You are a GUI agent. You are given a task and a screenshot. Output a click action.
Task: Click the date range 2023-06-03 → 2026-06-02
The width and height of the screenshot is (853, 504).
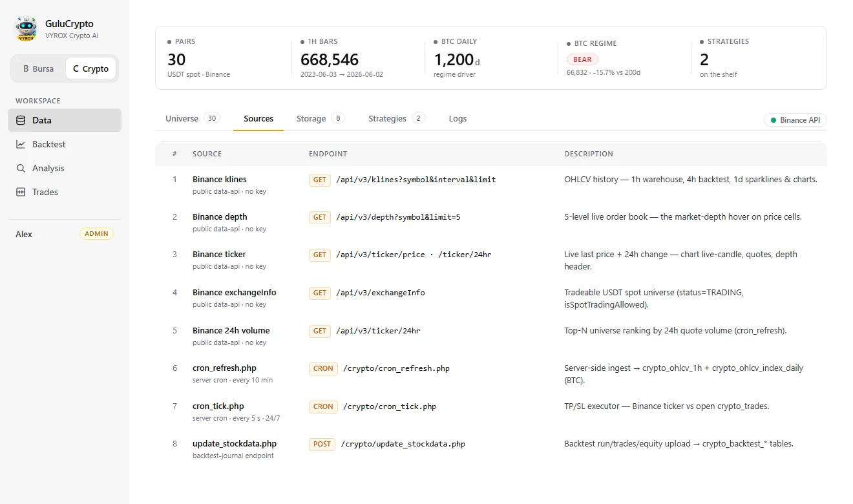(x=342, y=74)
